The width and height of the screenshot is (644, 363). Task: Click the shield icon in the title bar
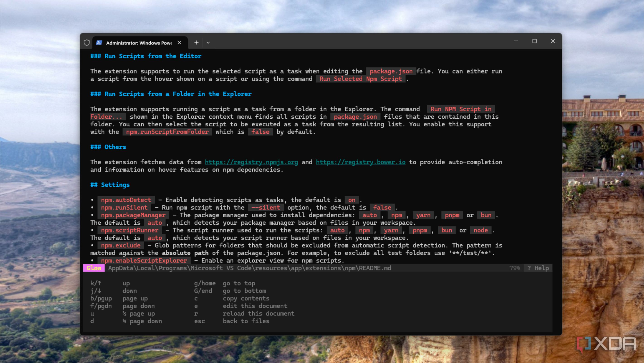pos(87,43)
